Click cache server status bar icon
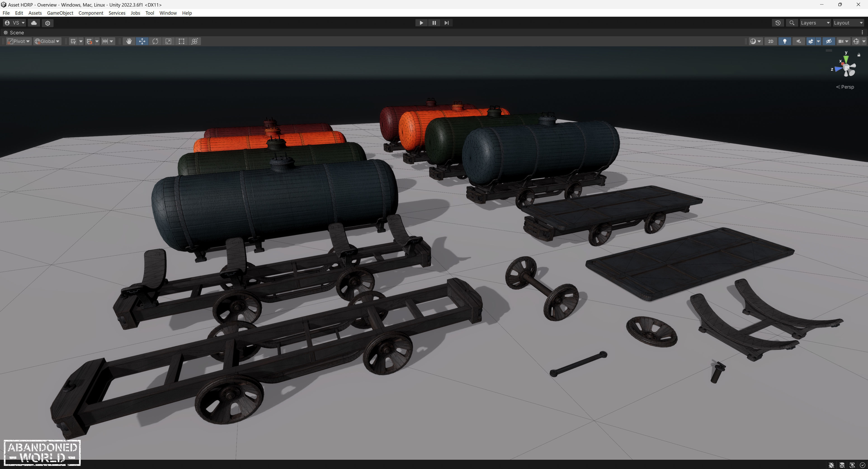 (842, 465)
